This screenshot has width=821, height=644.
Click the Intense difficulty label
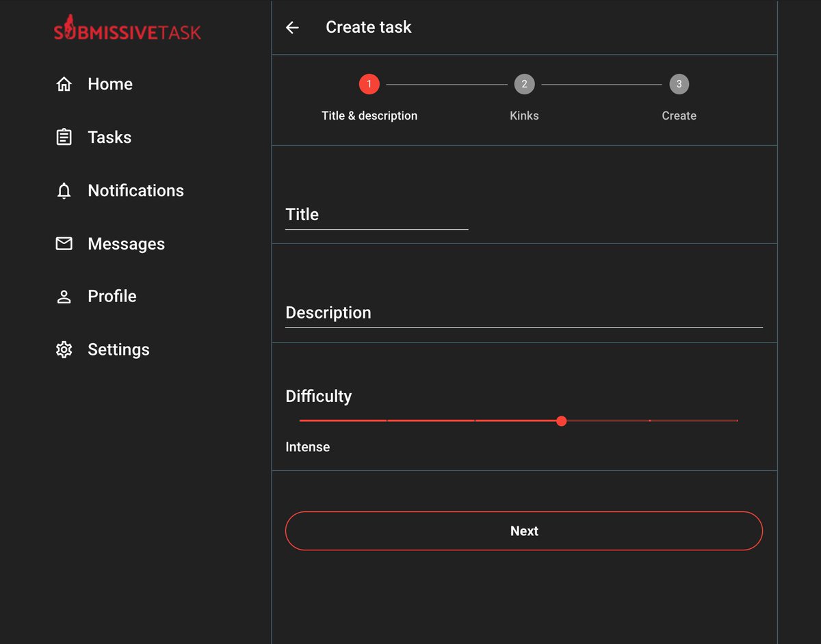pyautogui.click(x=308, y=446)
